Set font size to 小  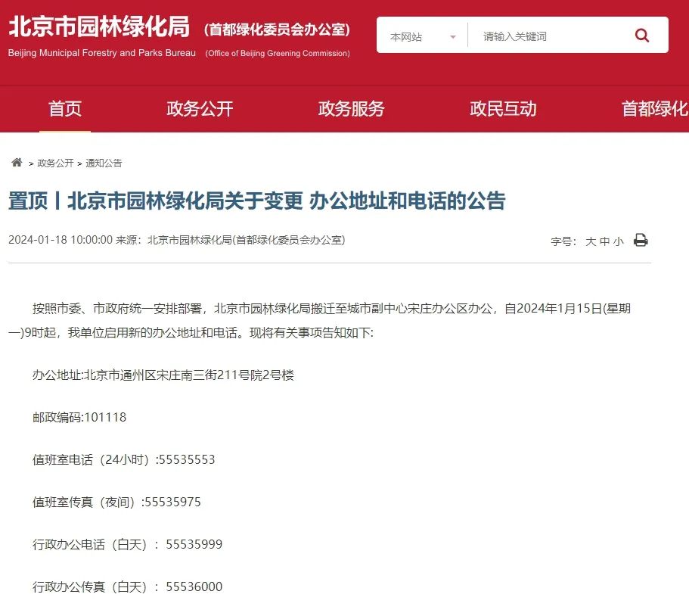[x=618, y=241]
